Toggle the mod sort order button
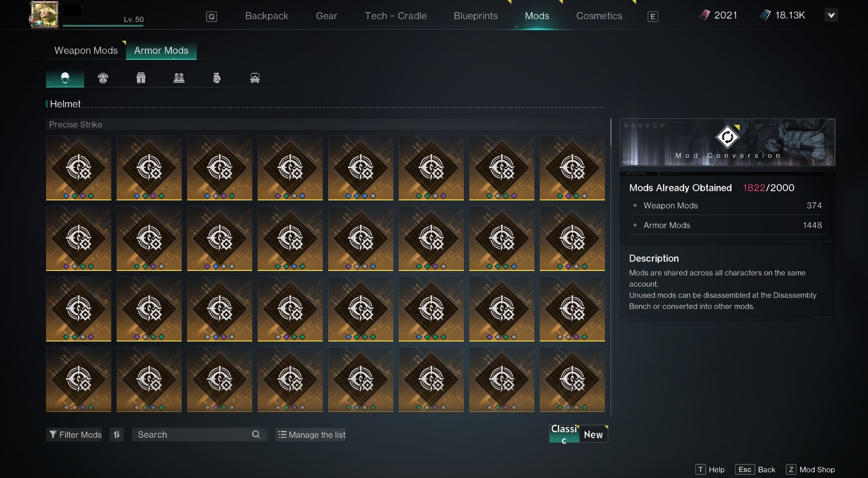This screenshot has height=478, width=868. (117, 435)
